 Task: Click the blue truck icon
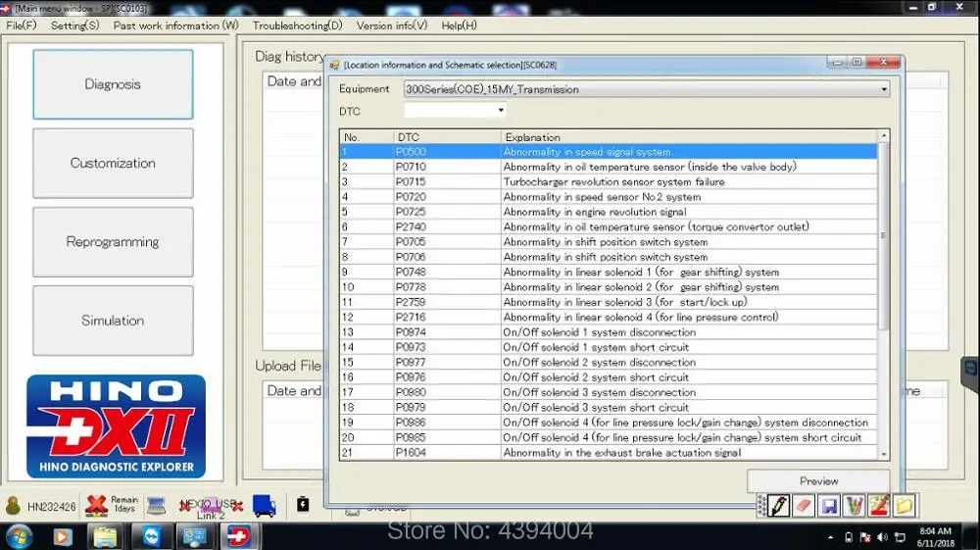coord(265,506)
